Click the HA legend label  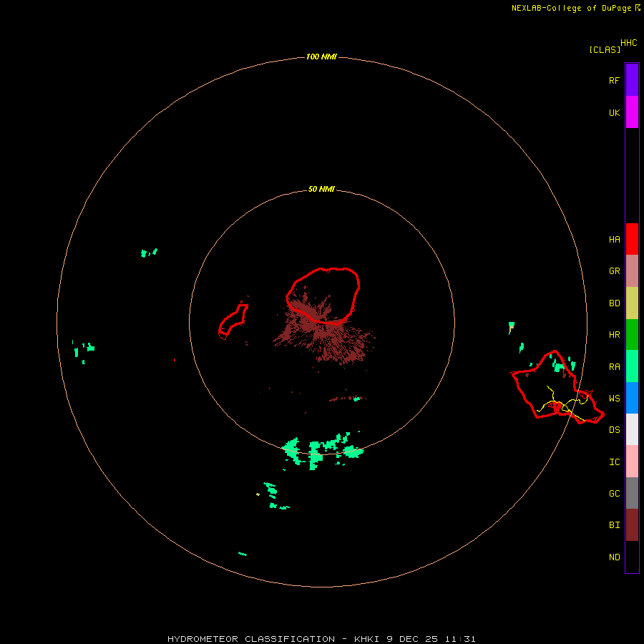[x=614, y=239]
